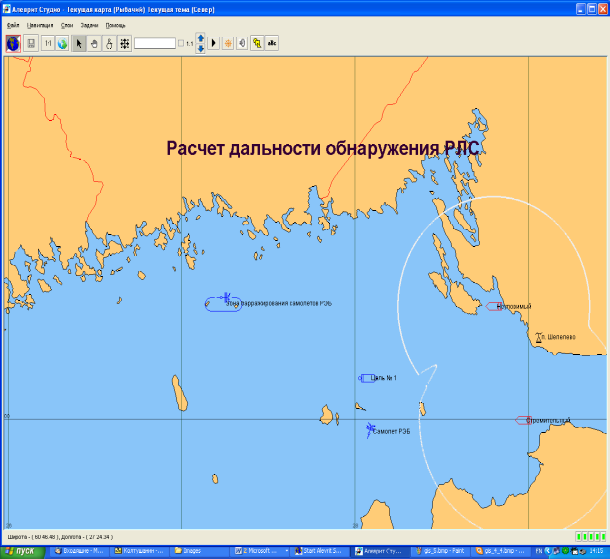The height and width of the screenshot is (559, 610).
Task: Click the Расчет дальности обнаружения РЛС title
Action: coord(323,149)
